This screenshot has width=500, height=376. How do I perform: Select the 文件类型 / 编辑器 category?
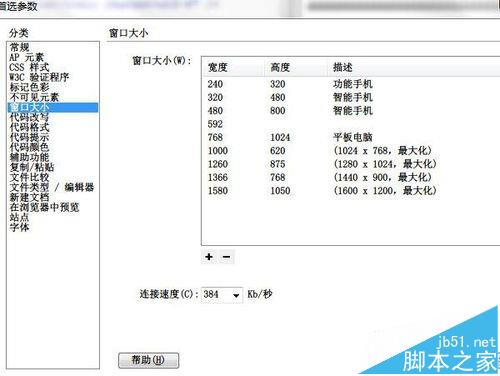[52, 187]
